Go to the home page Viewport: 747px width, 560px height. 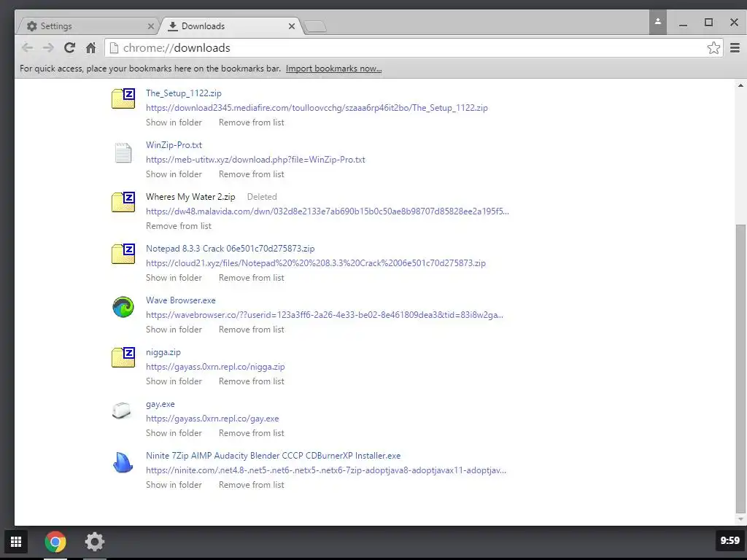pyautogui.click(x=90, y=47)
